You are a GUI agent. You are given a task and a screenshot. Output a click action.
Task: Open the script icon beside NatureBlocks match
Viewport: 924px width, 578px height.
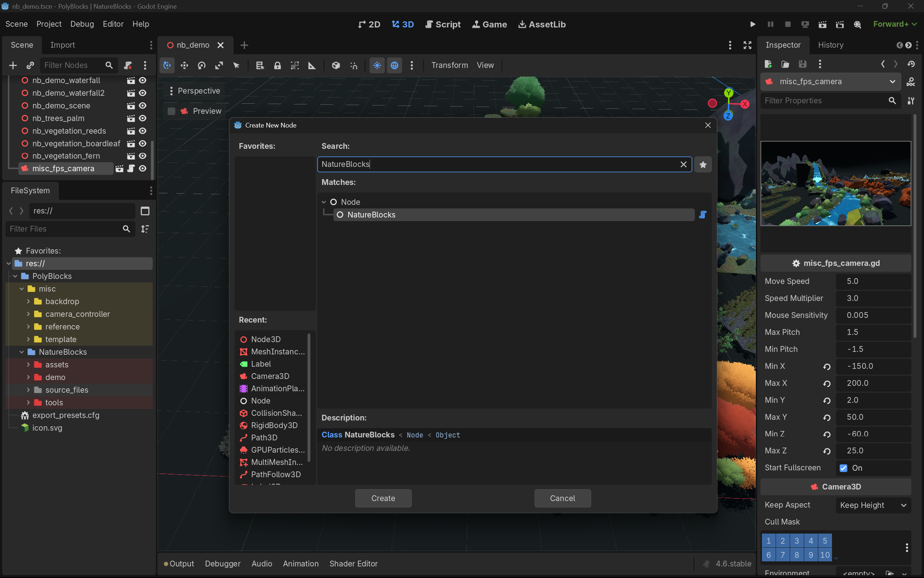click(702, 215)
